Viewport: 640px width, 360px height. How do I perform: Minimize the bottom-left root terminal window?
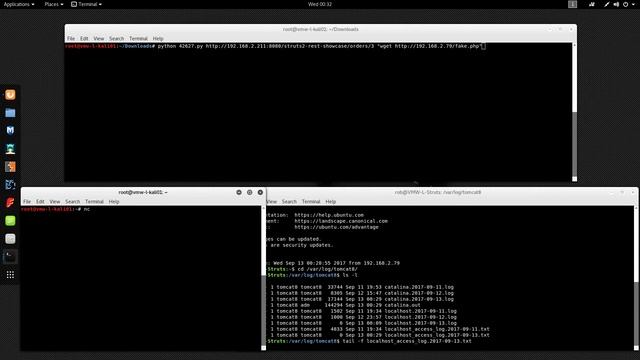pos(239,192)
